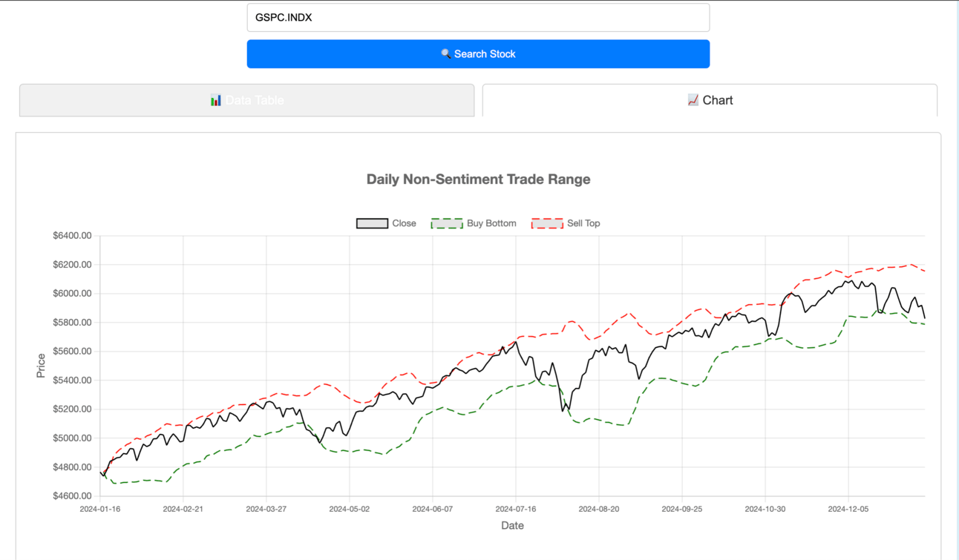959x560 pixels.
Task: Click the 2024-10-30 date label
Action: pyautogui.click(x=765, y=510)
